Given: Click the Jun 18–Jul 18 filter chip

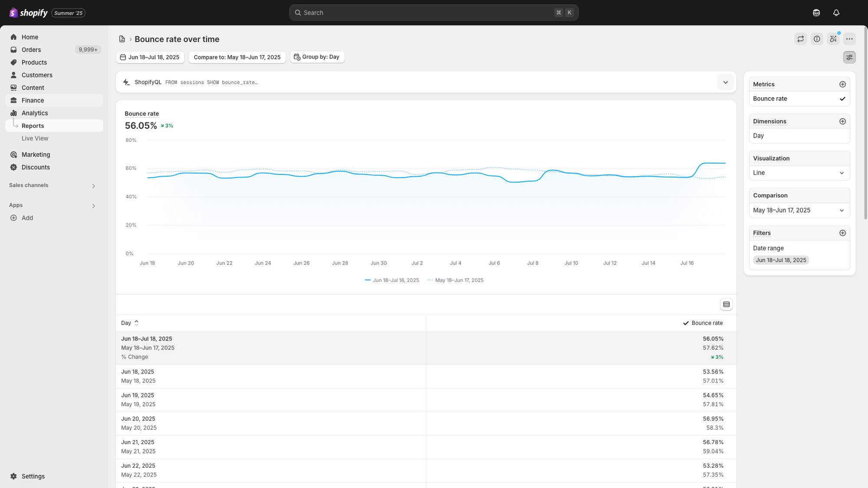Looking at the screenshot, I should [x=781, y=260].
